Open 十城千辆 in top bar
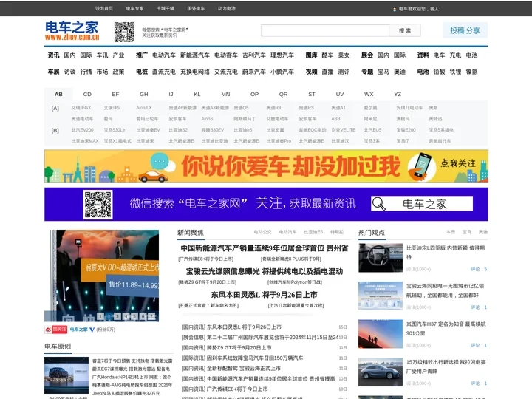The image size is (532, 399). 166,8
